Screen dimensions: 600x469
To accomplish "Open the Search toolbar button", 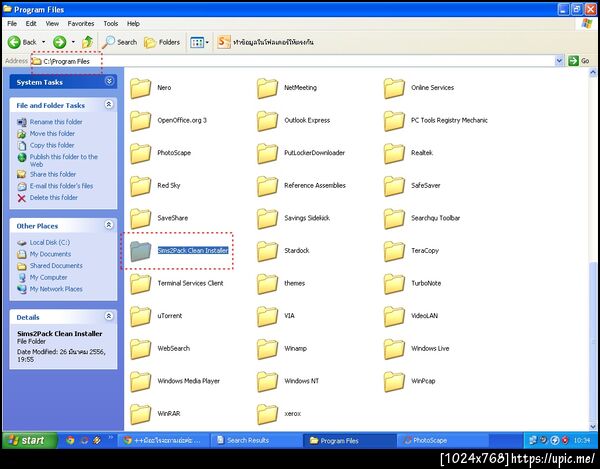I will [x=119, y=42].
